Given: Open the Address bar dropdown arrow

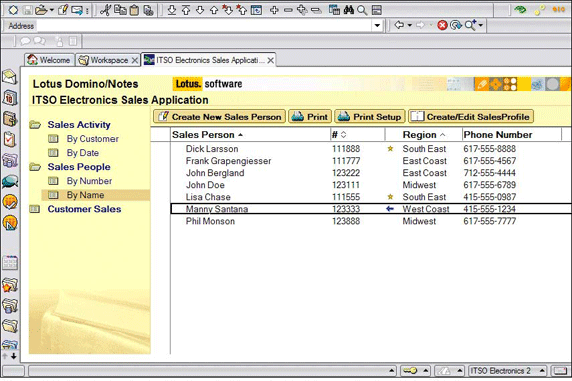Looking at the screenshot, I should [377, 26].
